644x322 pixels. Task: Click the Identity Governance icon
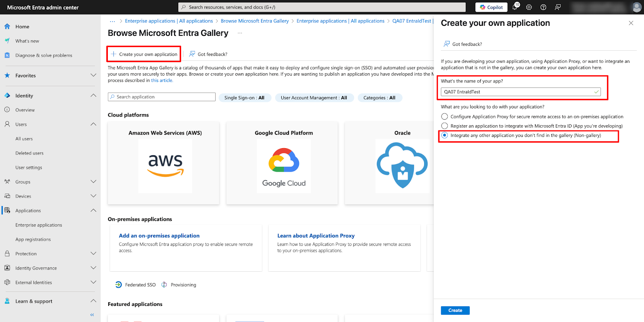[7, 268]
